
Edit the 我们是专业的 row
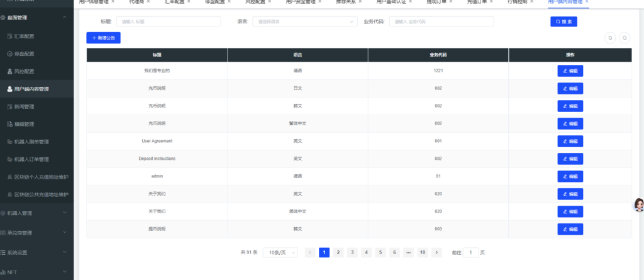click(570, 70)
